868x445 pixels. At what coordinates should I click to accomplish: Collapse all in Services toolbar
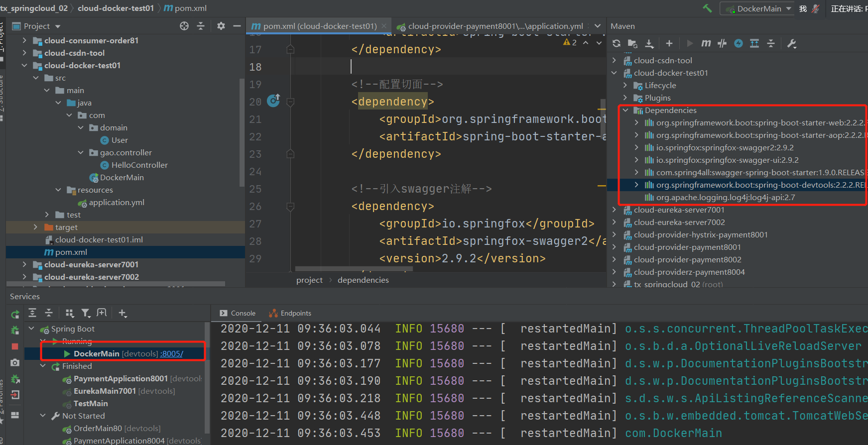tap(49, 313)
